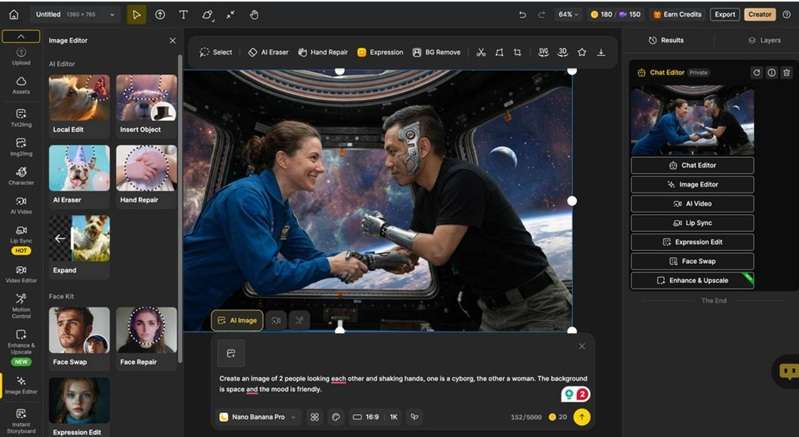
Task: Open the four-squares grid option in prompt bar
Action: click(x=314, y=417)
